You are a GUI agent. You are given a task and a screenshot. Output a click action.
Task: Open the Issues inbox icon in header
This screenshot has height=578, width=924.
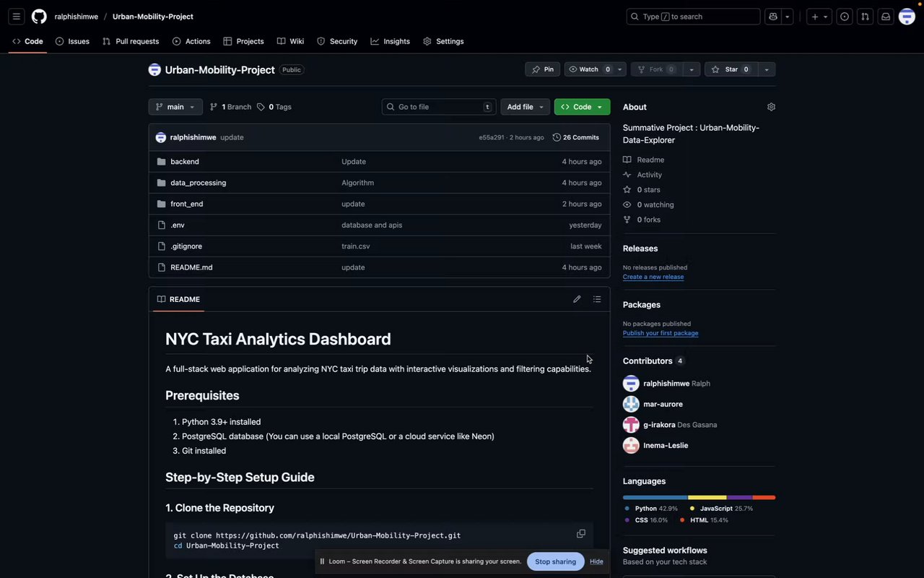pos(845,17)
